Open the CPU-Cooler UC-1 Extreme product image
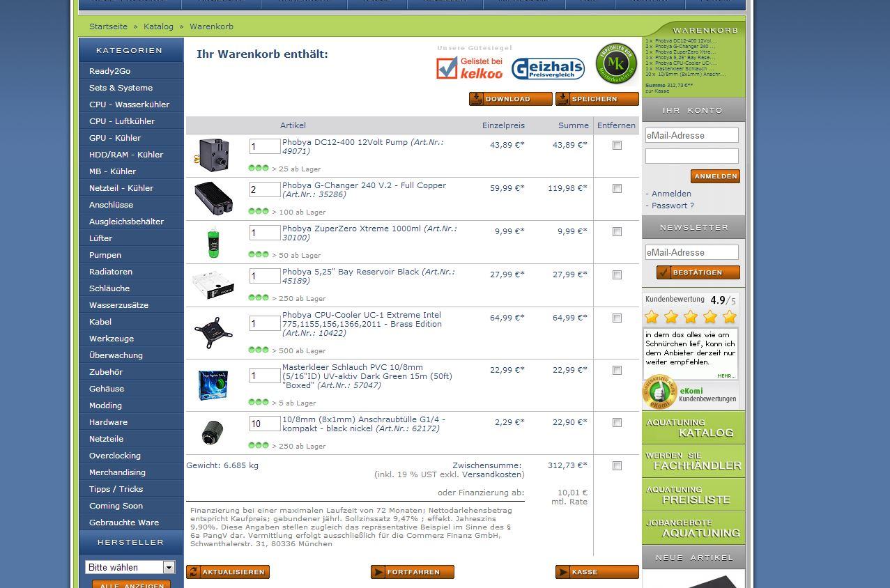The width and height of the screenshot is (890, 588). click(213, 333)
